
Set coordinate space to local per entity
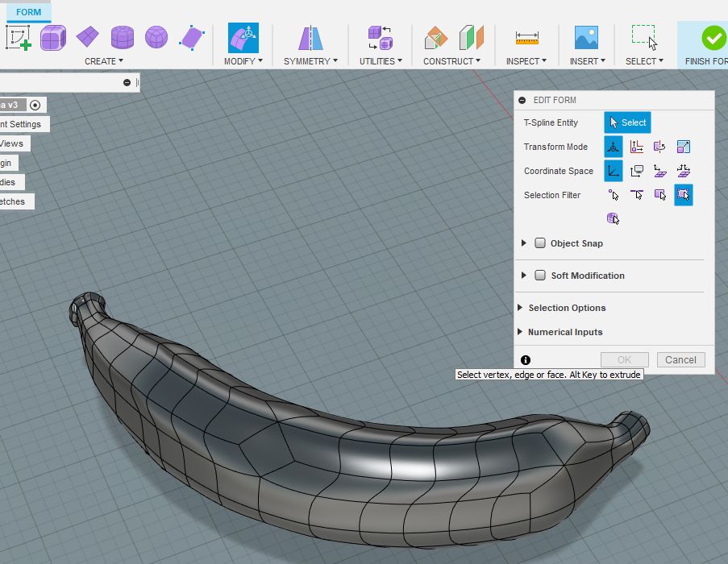pos(684,171)
